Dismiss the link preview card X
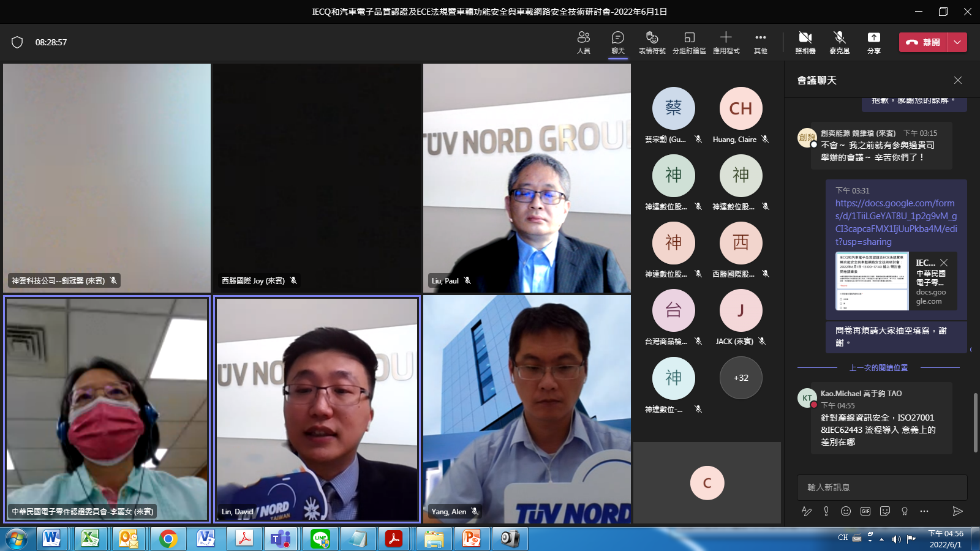The height and width of the screenshot is (551, 980). point(944,263)
